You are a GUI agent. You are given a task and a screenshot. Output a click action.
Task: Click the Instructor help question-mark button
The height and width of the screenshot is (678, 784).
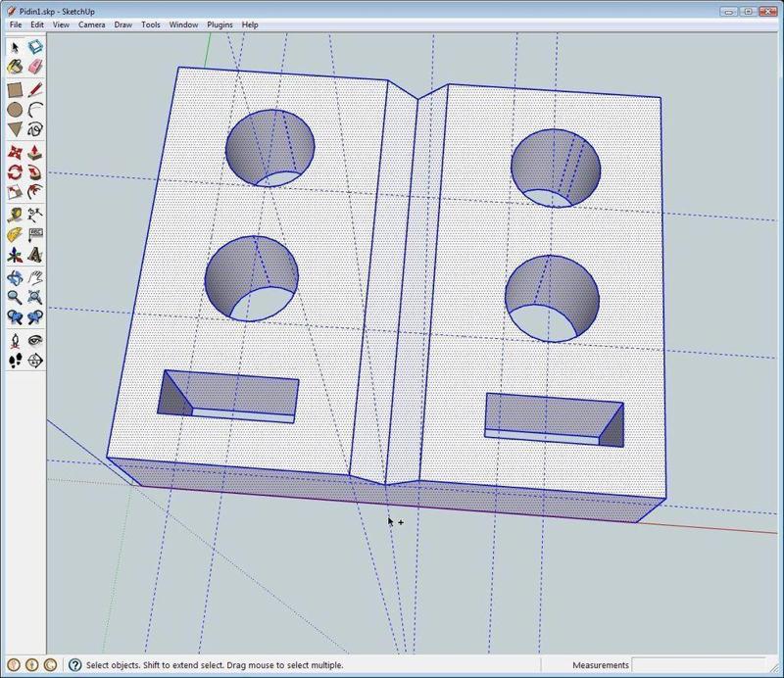pyautogui.click(x=74, y=665)
